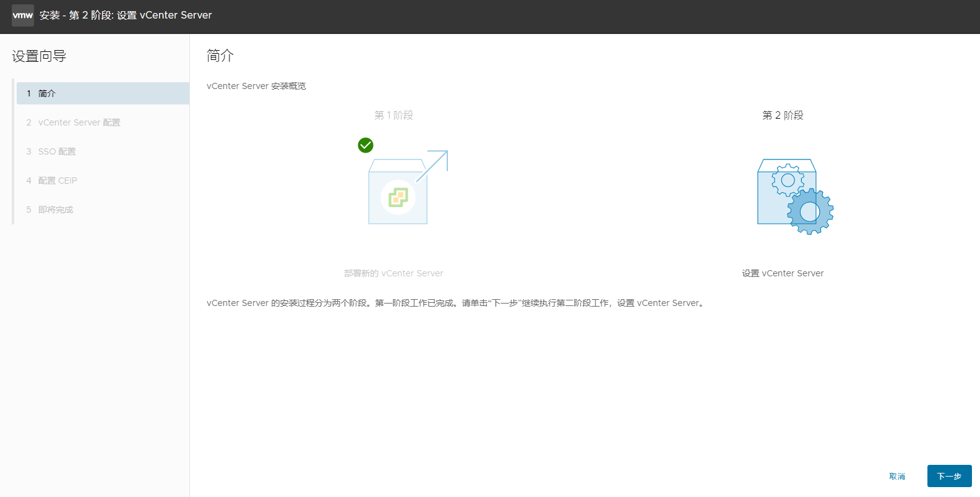This screenshot has height=497, width=980.
Task: Click the stage 2 gears setup illustration
Action: pos(796,197)
